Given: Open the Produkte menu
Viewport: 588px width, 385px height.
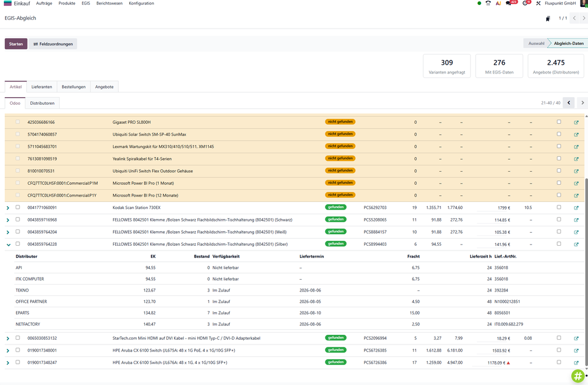Looking at the screenshot, I should coord(67,3).
